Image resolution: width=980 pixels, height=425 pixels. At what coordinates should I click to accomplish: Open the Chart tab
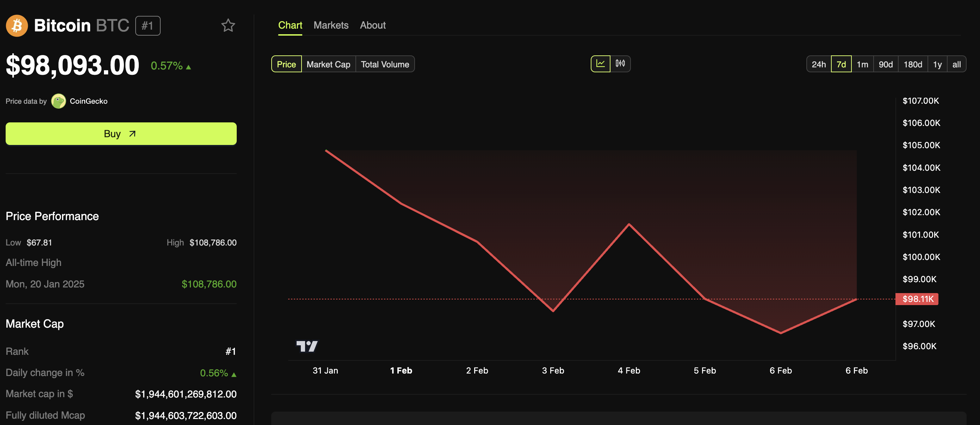click(290, 24)
